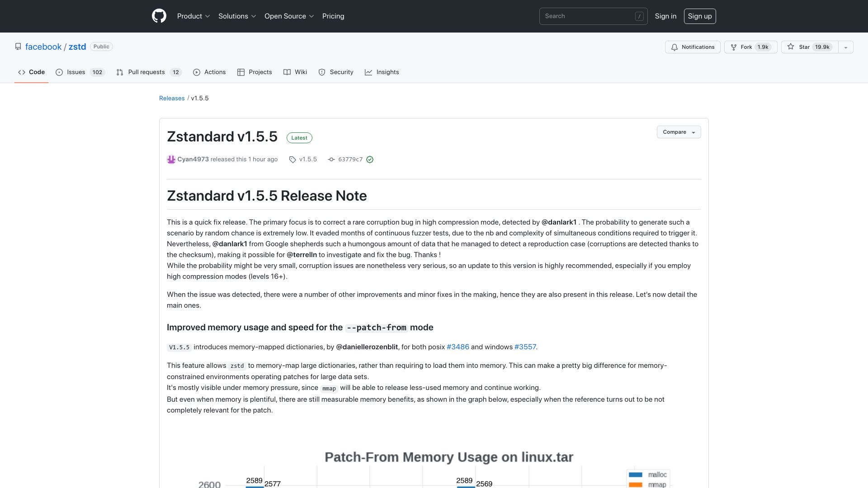The width and height of the screenshot is (868, 488).
Task: Click the Sign up button
Action: (x=700, y=16)
